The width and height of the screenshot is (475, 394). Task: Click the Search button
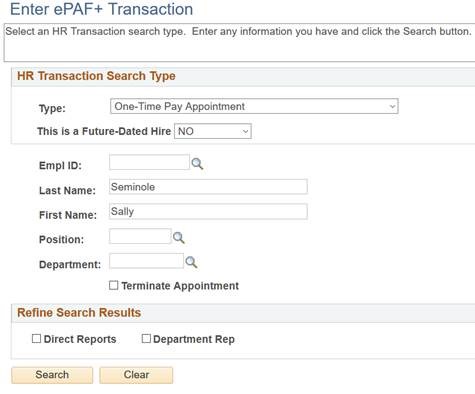point(52,375)
